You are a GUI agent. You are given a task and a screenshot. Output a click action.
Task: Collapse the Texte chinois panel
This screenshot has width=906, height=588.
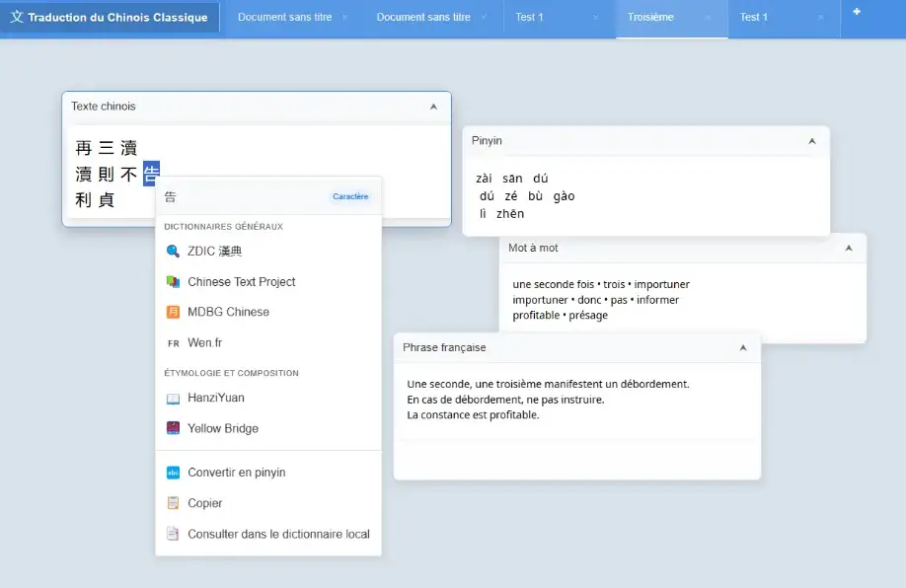coord(433,107)
